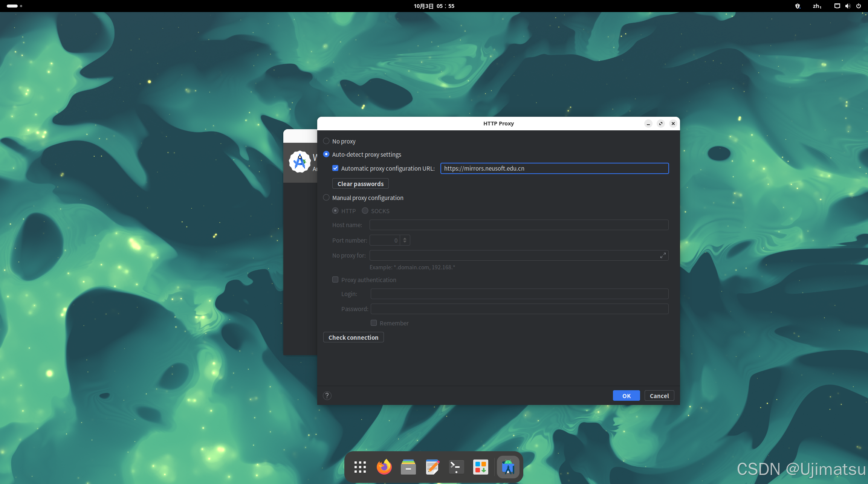Open Firefox from the dock
The image size is (868, 484).
[384, 467]
